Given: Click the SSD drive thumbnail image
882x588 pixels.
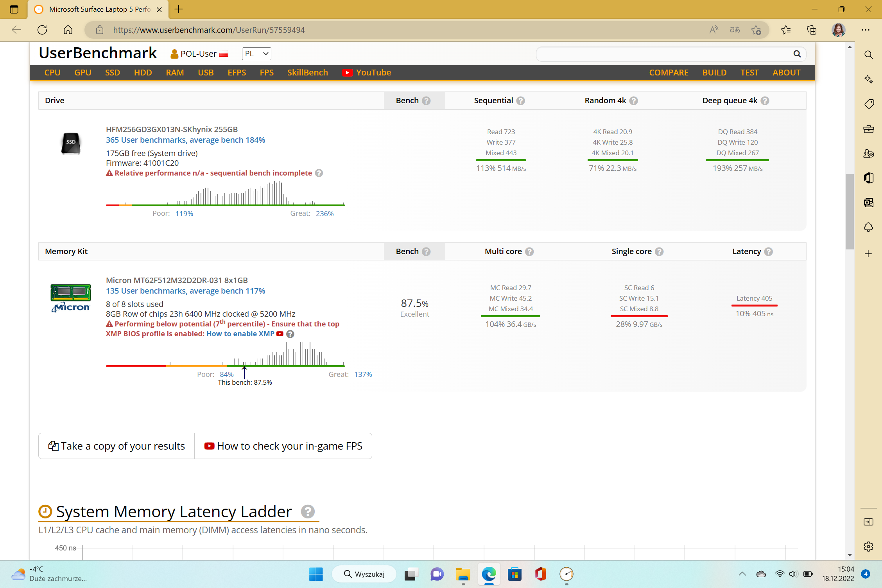Looking at the screenshot, I should pyautogui.click(x=71, y=143).
